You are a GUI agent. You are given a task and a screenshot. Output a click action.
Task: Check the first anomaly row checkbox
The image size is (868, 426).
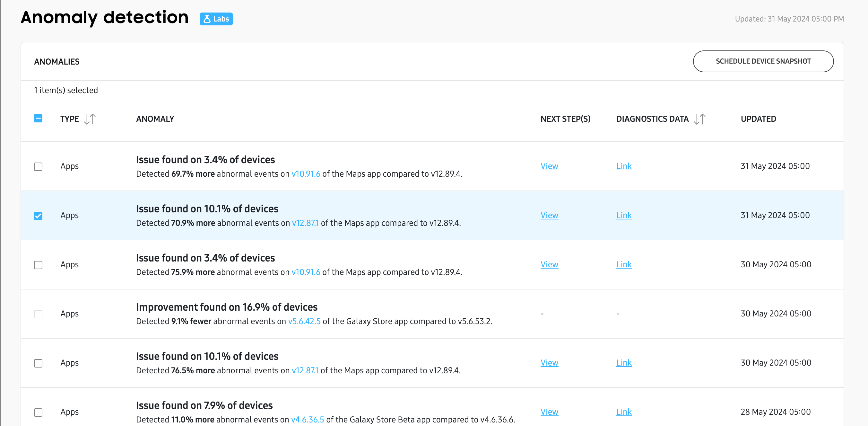(38, 166)
